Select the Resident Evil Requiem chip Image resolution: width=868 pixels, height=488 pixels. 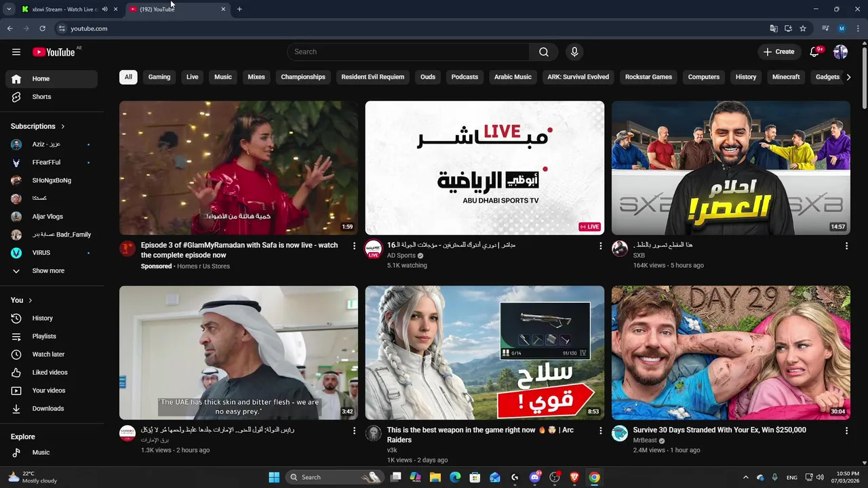(373, 77)
